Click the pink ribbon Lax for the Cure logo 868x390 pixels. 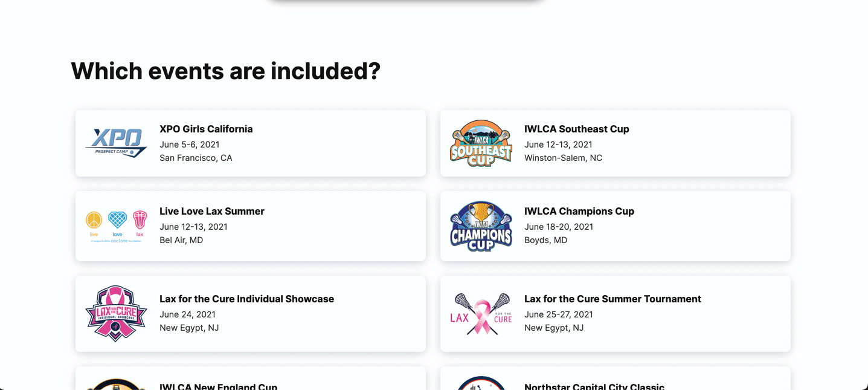[x=481, y=314]
